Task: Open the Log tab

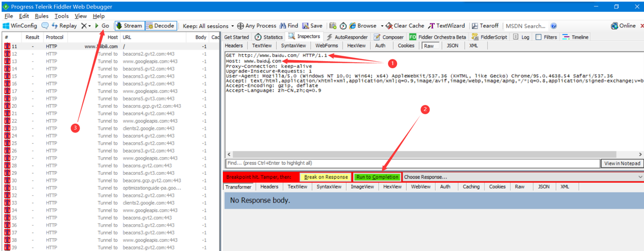Action: point(521,37)
